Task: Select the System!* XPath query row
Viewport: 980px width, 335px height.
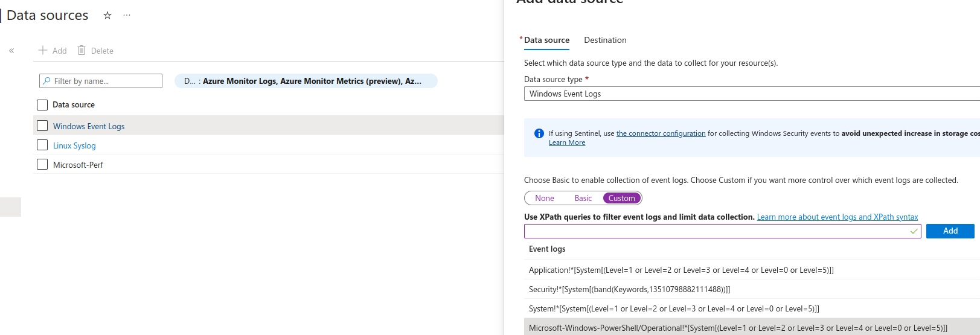Action: click(752, 308)
